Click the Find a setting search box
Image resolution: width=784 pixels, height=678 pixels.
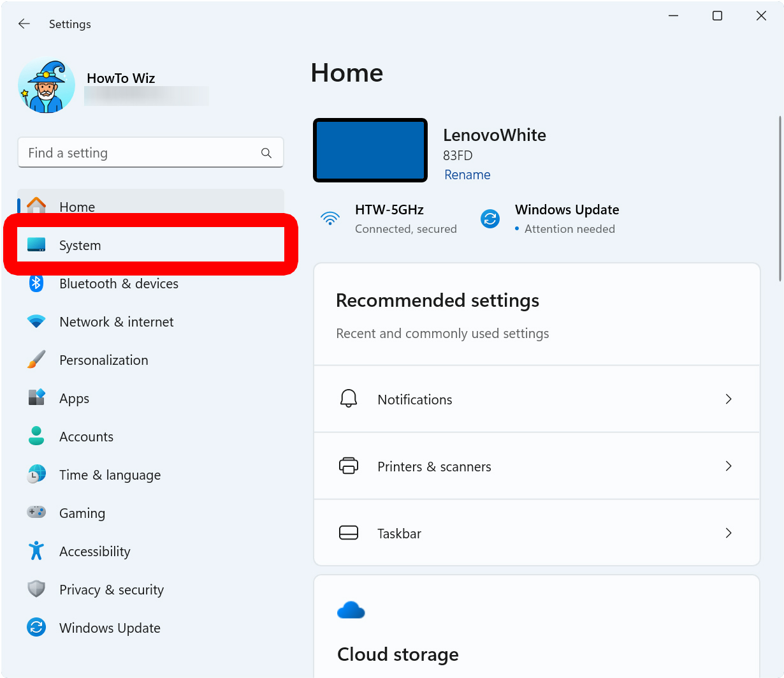click(140, 153)
